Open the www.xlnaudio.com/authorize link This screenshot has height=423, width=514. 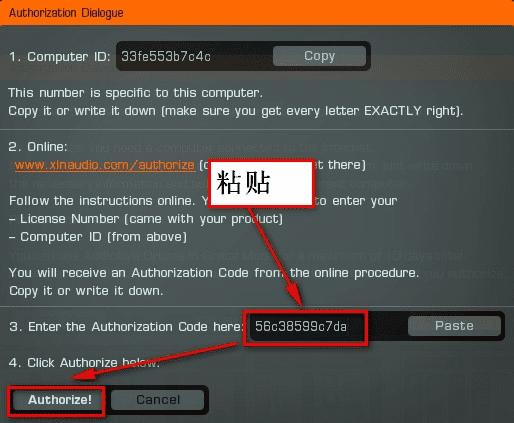click(x=105, y=165)
